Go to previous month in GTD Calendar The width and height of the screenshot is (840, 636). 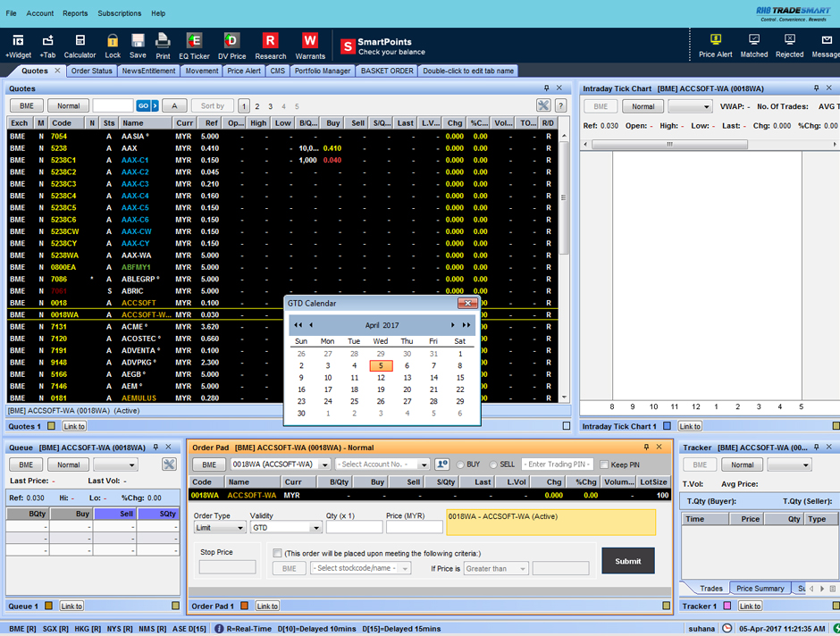point(311,325)
